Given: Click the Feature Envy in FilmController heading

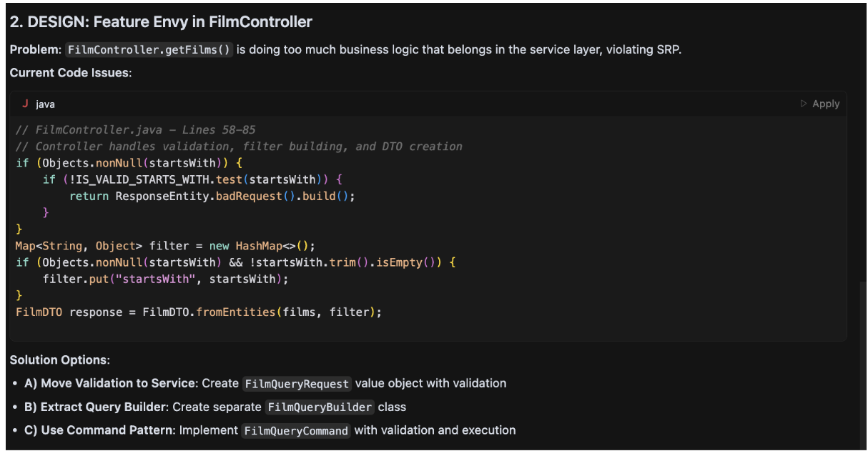Looking at the screenshot, I should click(161, 22).
